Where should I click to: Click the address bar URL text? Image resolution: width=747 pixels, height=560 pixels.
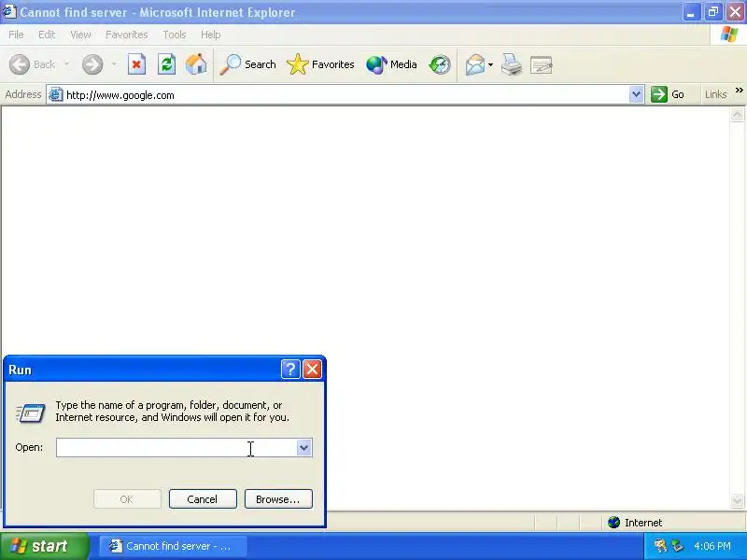point(120,95)
